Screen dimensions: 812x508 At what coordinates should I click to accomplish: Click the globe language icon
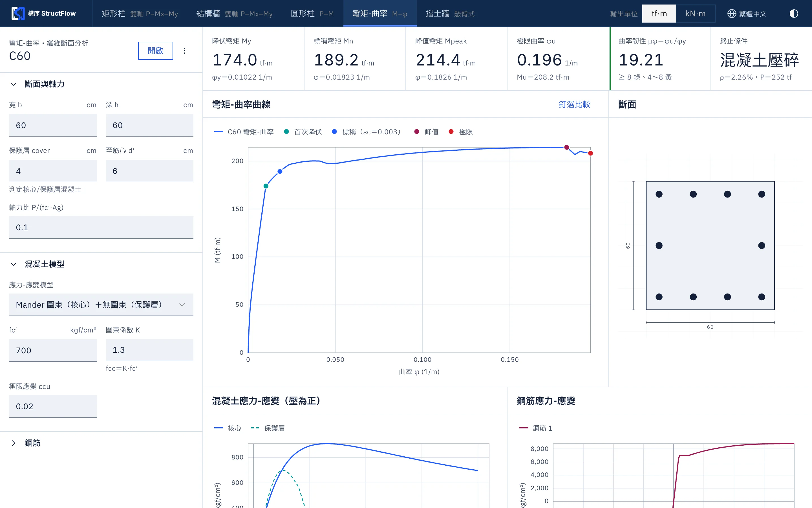(731, 14)
